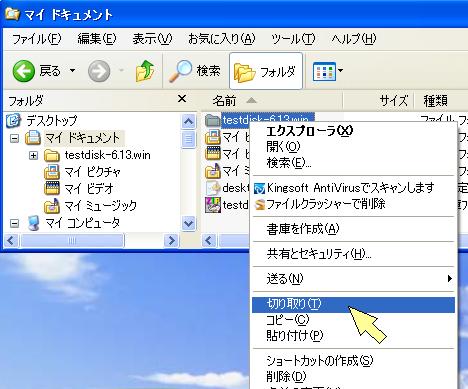Click testdisk archive icon in file list
468x389 pixels.
[x=212, y=205]
